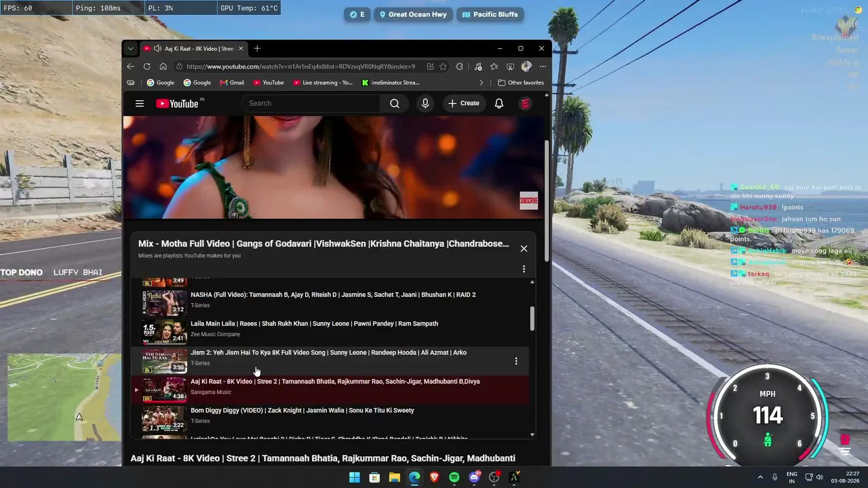Click the playlist scroll down arrow
868x488 pixels.
532,434
